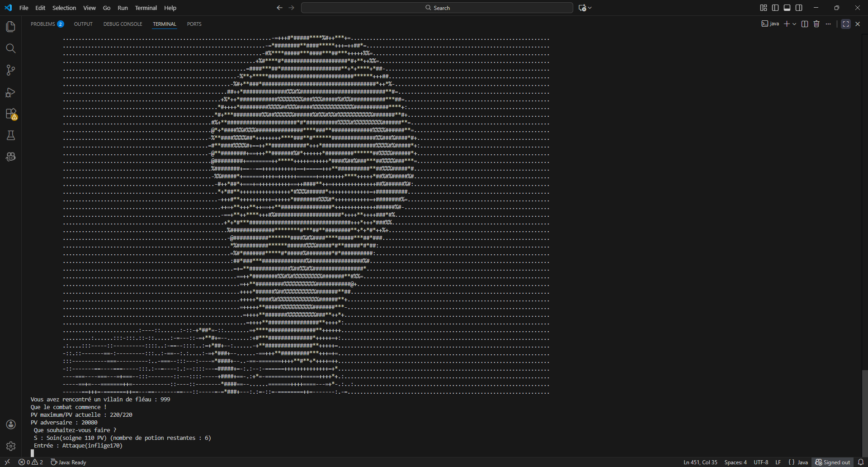Screen dimensions: 868x467
Task: Restore the maximized panel size
Action: click(846, 24)
